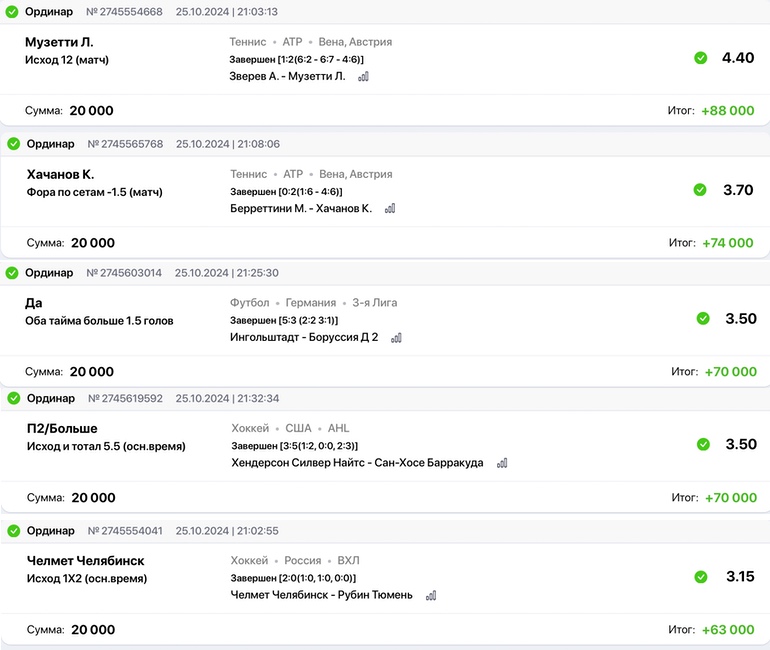Click stats icon next to Ингольштадт - Боруссия Д 2
Viewport: 770px width, 650px height.
(x=396, y=338)
